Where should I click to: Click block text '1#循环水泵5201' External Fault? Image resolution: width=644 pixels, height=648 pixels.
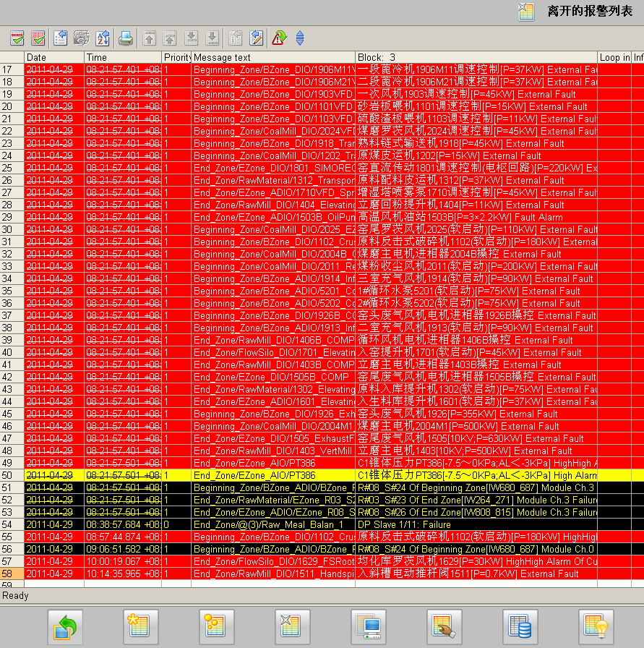469,291
